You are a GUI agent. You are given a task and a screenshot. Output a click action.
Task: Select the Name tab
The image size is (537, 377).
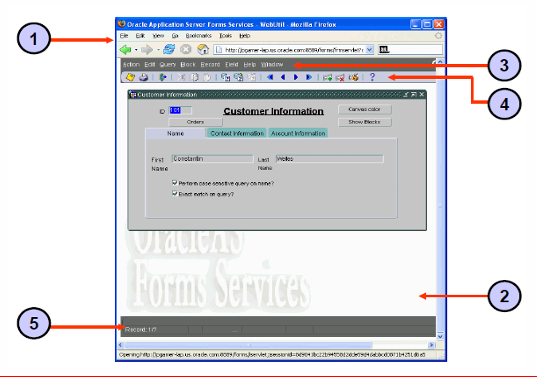(x=175, y=134)
